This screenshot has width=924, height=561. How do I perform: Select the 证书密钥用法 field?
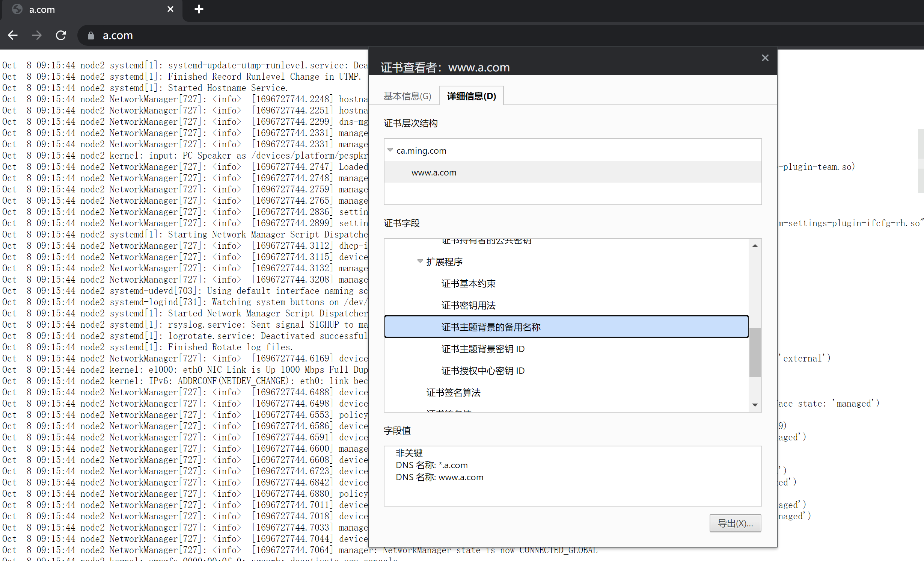[468, 305]
